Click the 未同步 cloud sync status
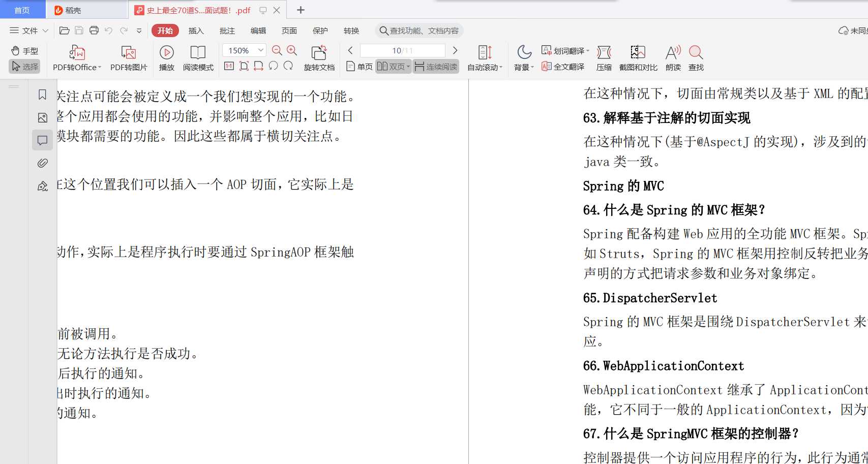The image size is (868, 464). pyautogui.click(x=853, y=30)
